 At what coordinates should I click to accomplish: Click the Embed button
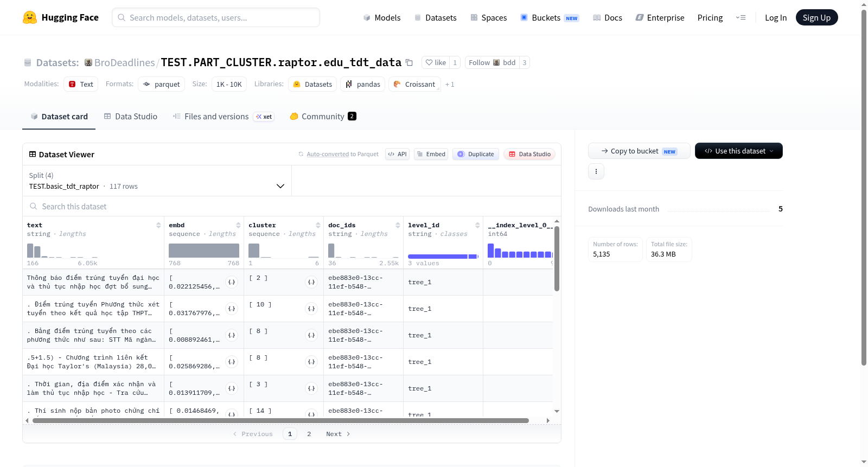(x=431, y=154)
